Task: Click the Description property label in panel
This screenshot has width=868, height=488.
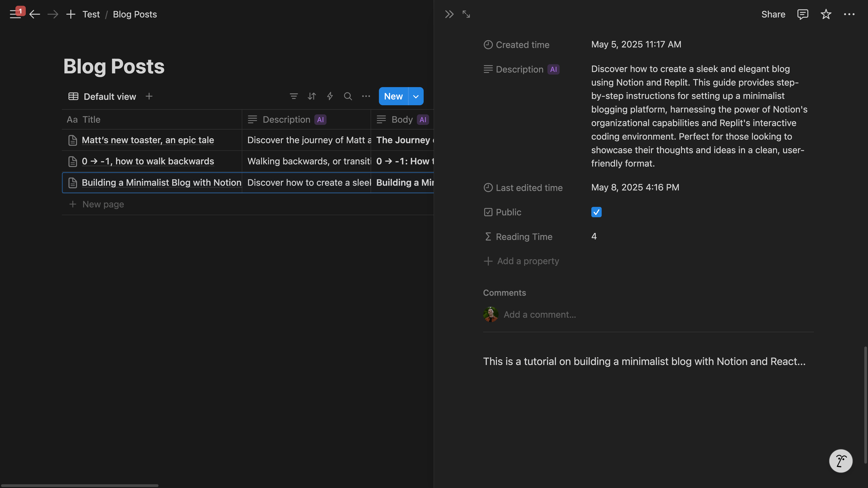Action: coord(522,69)
